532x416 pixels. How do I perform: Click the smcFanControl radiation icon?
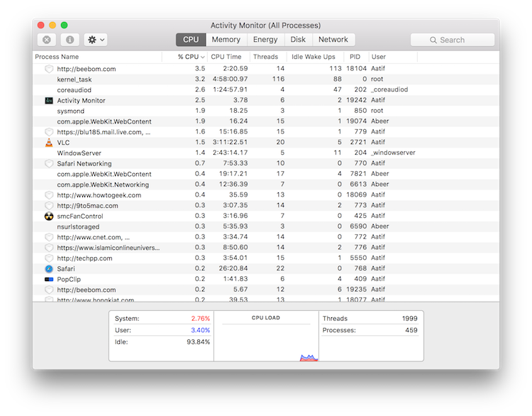[x=49, y=217]
